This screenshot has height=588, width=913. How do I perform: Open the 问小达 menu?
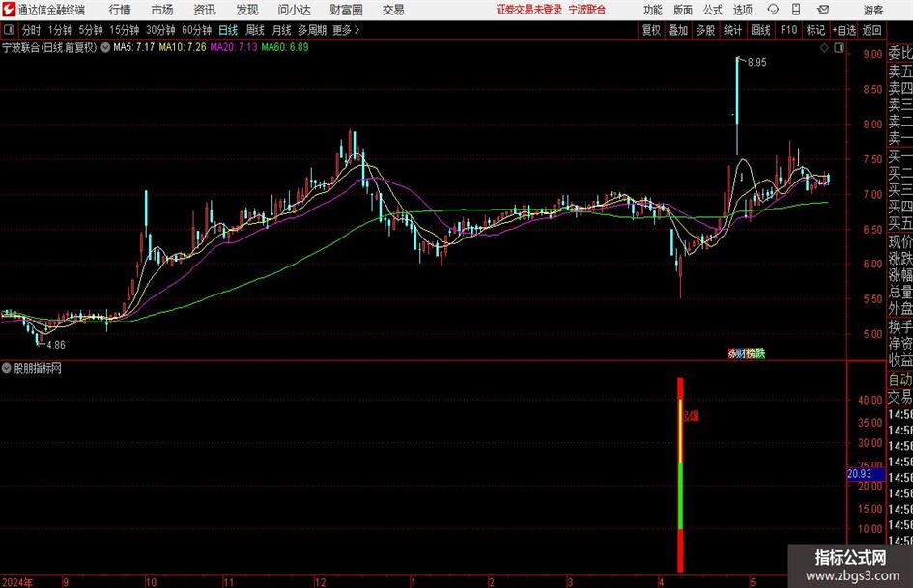(294, 10)
